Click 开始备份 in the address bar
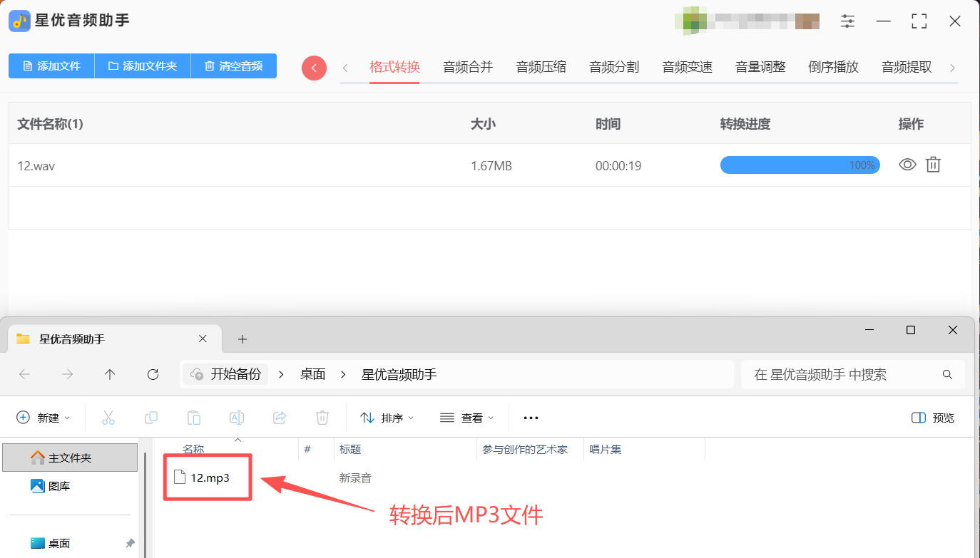The width and height of the screenshot is (980, 558). click(226, 374)
